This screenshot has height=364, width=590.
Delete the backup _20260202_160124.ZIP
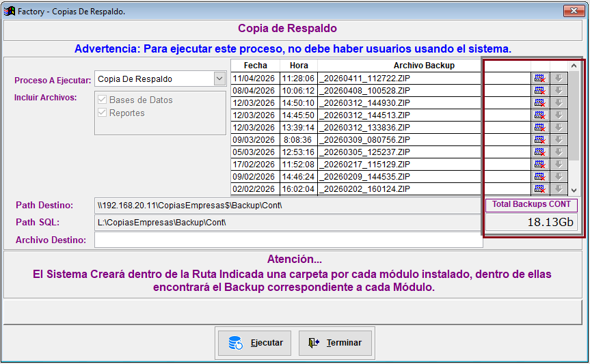540,189
